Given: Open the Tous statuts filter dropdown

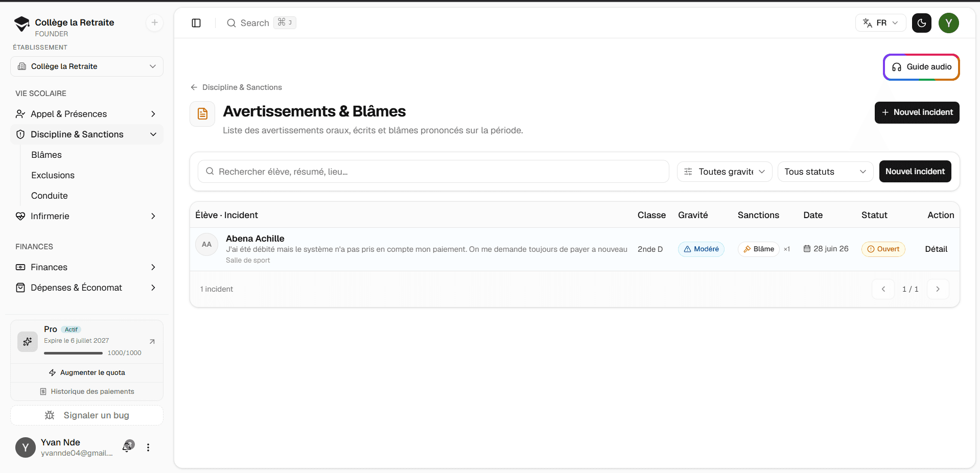Looking at the screenshot, I should click(x=825, y=172).
